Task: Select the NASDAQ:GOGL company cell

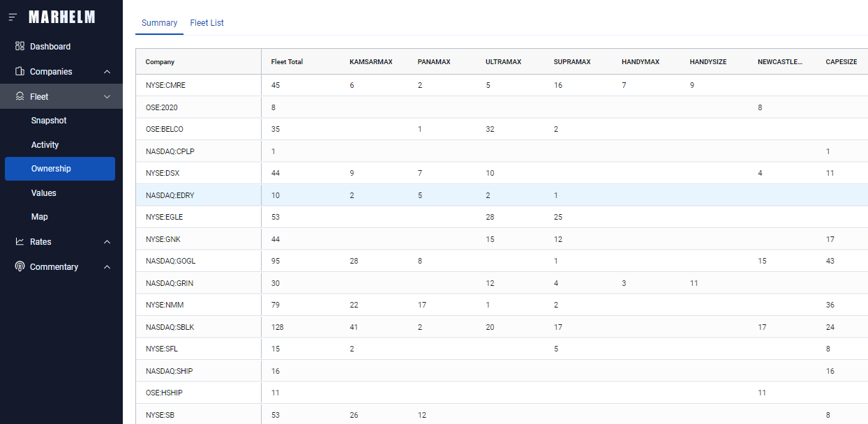Action: (x=198, y=261)
